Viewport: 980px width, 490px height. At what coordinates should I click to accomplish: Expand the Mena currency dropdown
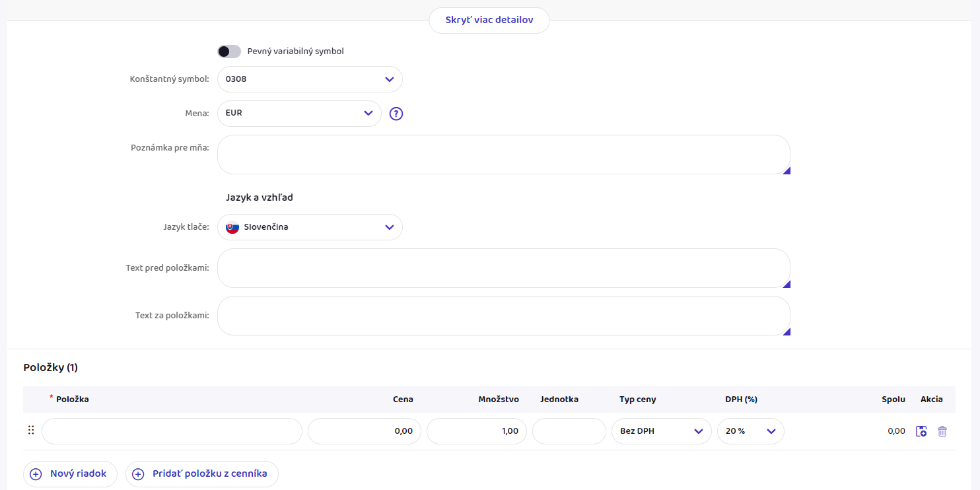299,114
